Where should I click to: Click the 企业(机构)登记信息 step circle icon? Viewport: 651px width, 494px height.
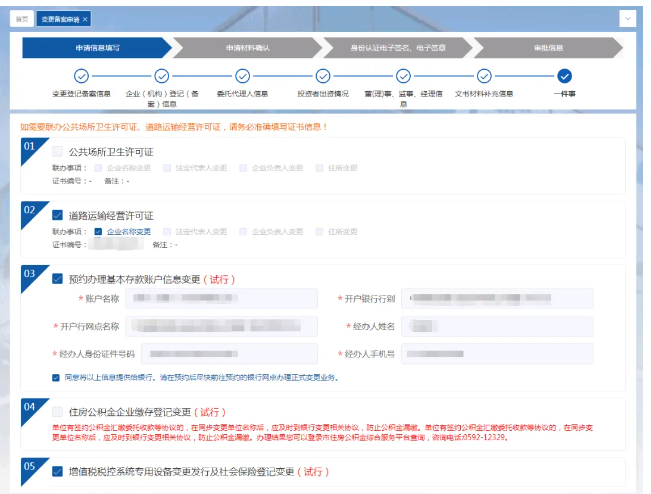(x=162, y=75)
